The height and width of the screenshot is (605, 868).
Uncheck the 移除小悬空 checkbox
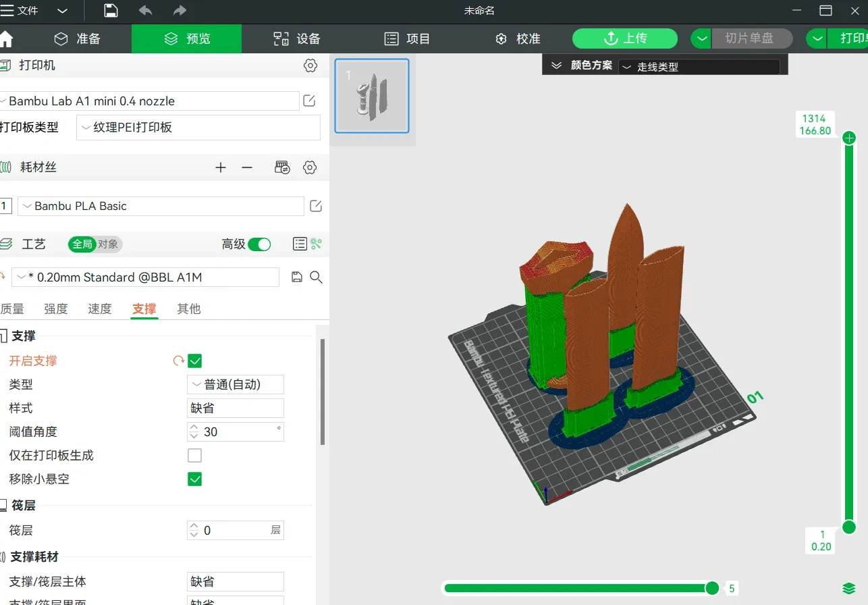click(x=195, y=479)
